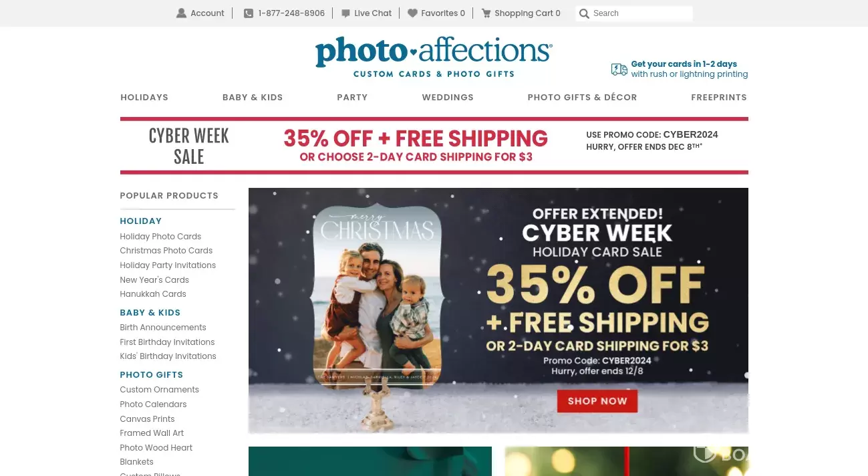Viewport: 868px width, 476px height.
Task: Open the Baby & Kids menu
Action: tap(253, 98)
